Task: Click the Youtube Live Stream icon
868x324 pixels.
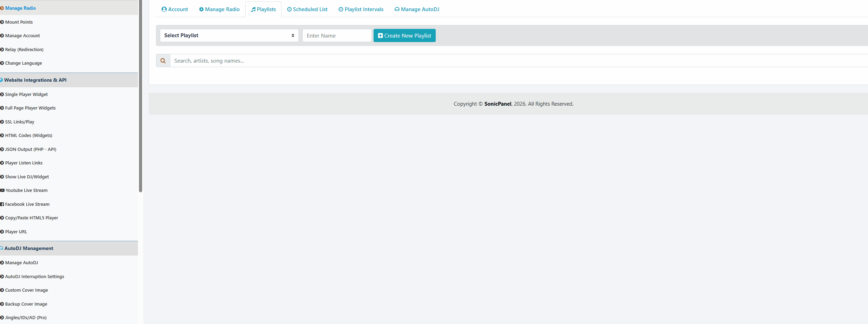Action: [2, 191]
